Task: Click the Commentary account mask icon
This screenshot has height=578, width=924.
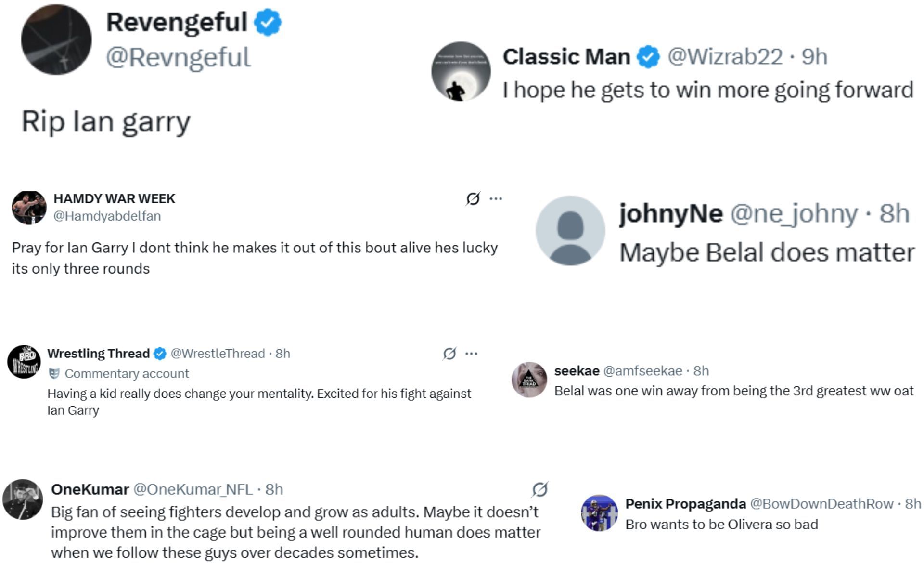Action: [x=54, y=374]
